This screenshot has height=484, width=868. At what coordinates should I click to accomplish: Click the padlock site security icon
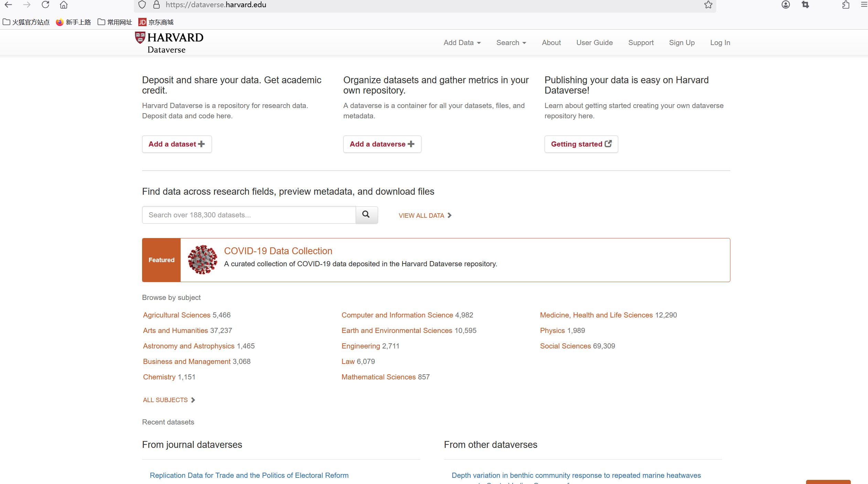(157, 5)
